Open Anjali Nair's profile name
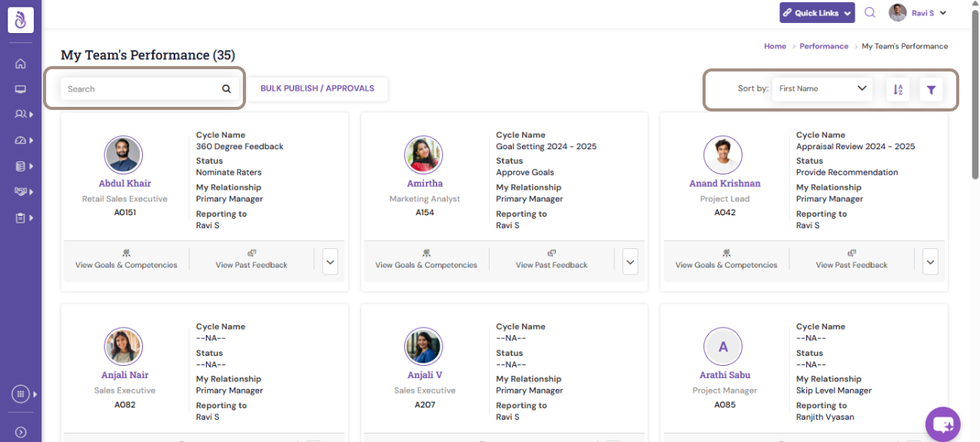 pyautogui.click(x=125, y=375)
